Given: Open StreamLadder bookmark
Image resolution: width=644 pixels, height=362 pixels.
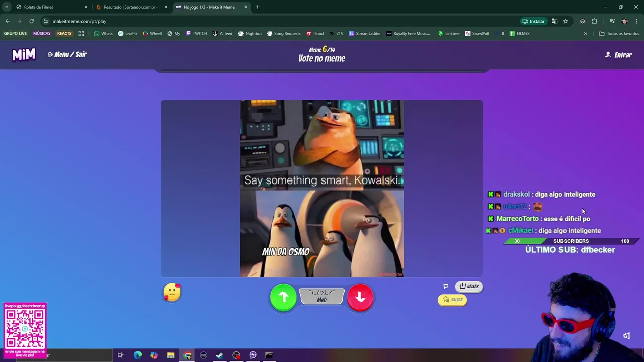Looking at the screenshot, I should coord(365,34).
